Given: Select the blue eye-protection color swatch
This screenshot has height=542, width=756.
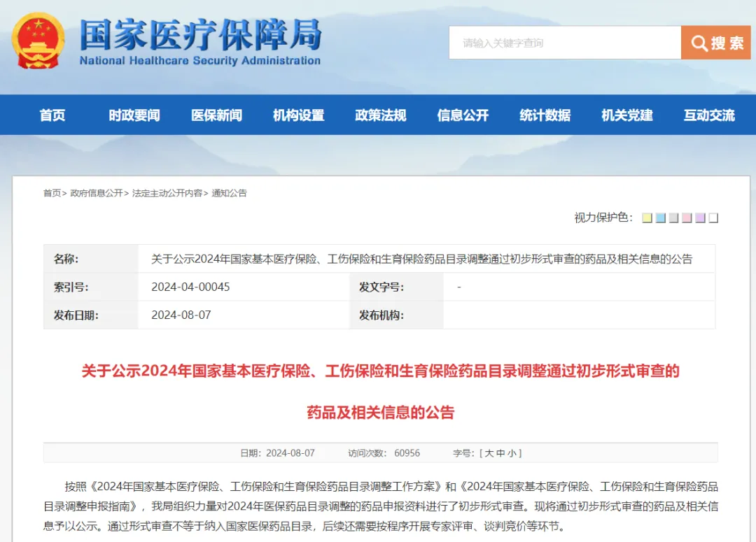Looking at the screenshot, I should [661, 217].
